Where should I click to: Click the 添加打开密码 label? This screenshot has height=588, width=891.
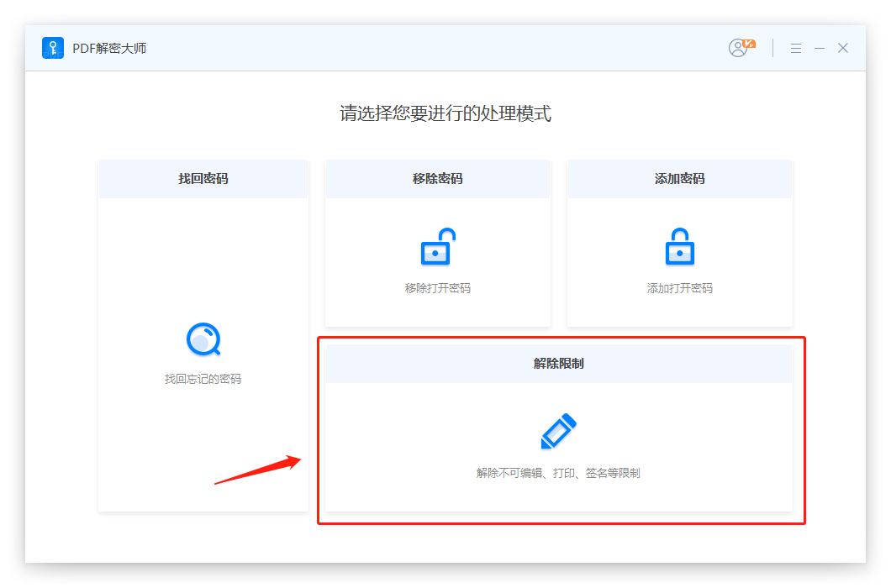click(x=680, y=288)
